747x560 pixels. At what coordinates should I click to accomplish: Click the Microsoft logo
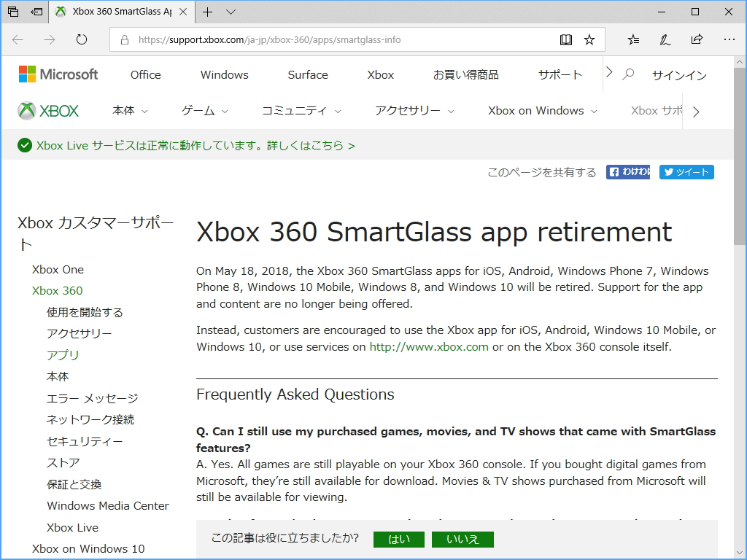click(x=58, y=74)
